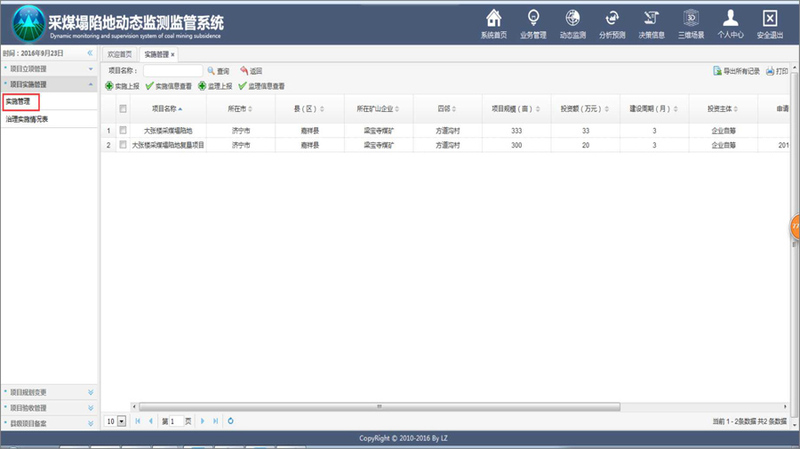Go to last page in pager
The height and width of the screenshot is (449, 800).
216,421
